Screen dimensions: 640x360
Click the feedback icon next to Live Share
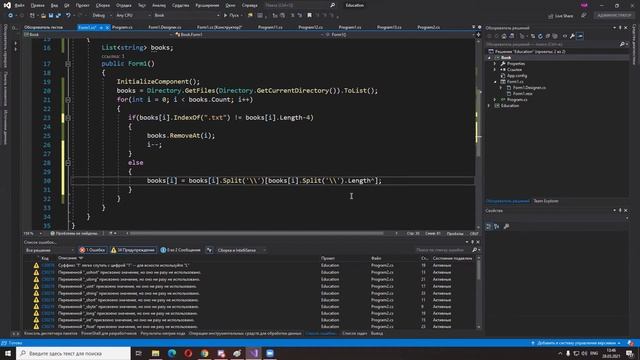click(x=584, y=16)
